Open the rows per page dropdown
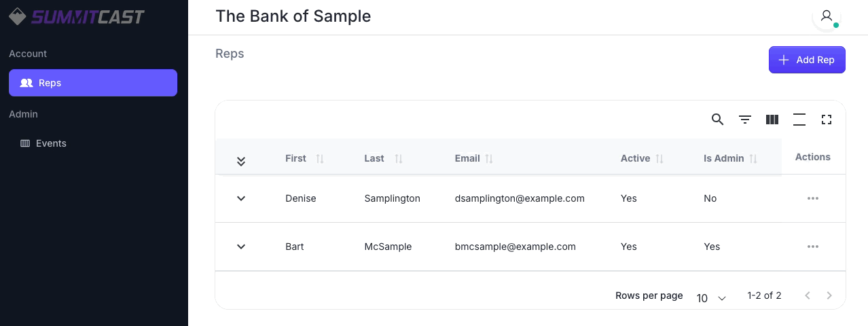The image size is (868, 326). (x=712, y=297)
